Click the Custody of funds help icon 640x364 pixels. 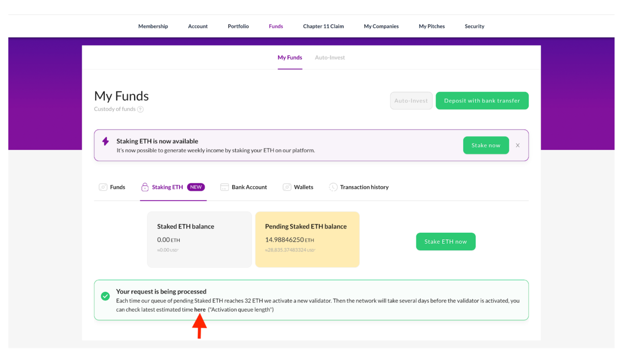(140, 109)
